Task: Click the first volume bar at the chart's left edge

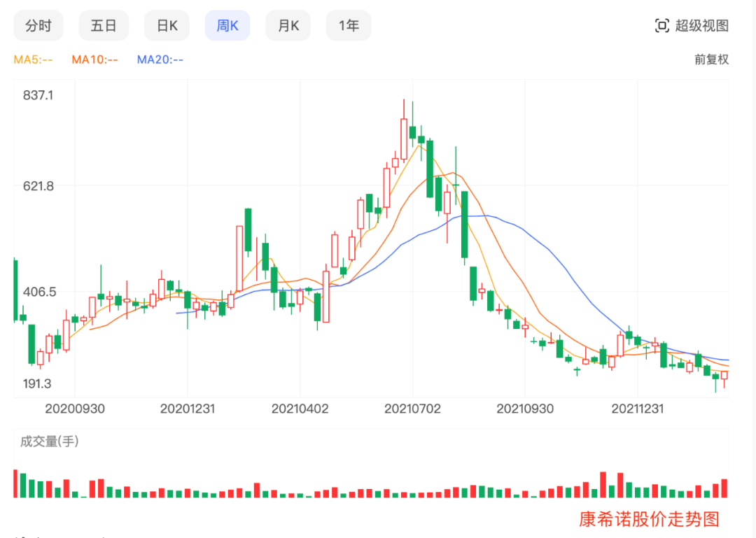Action: pos(15,483)
